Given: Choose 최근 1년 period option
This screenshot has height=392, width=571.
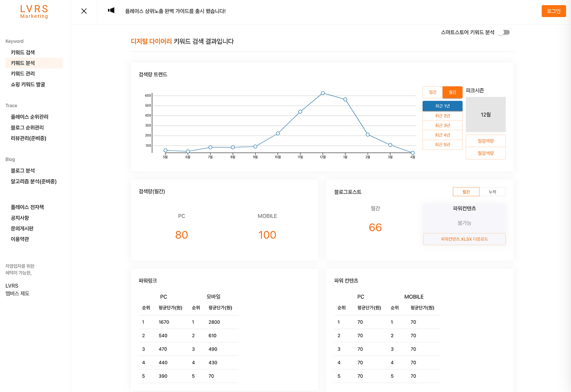Looking at the screenshot, I should (x=443, y=106).
